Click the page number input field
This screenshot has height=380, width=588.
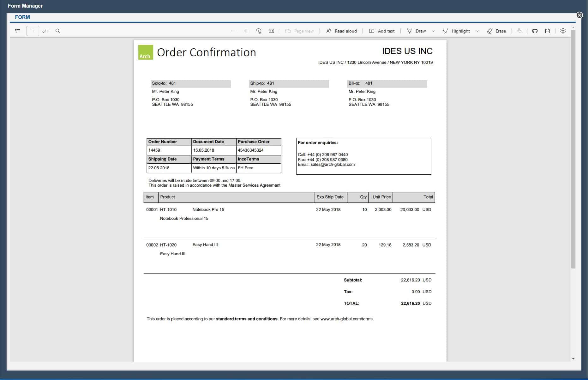(x=33, y=31)
